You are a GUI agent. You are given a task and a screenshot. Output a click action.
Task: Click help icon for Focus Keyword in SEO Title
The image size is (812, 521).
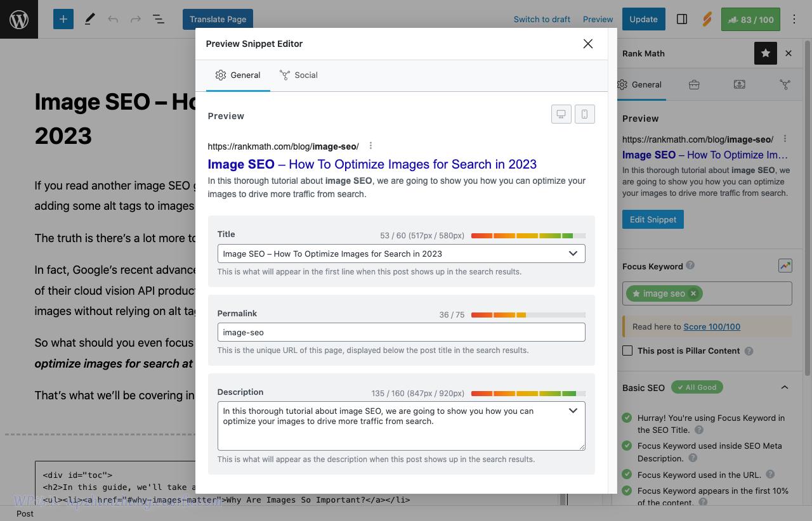click(699, 430)
